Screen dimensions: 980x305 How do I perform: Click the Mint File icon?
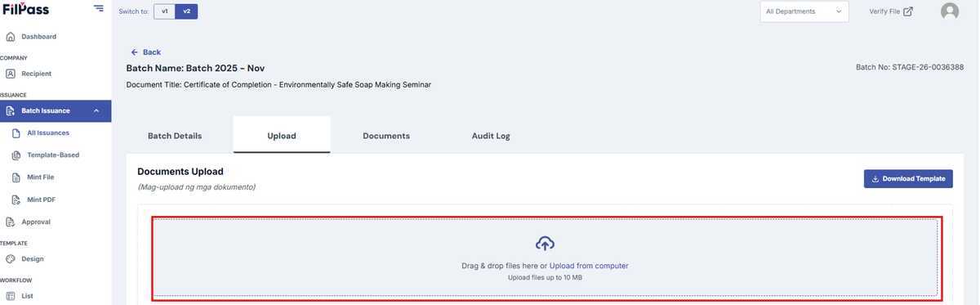[x=16, y=177]
